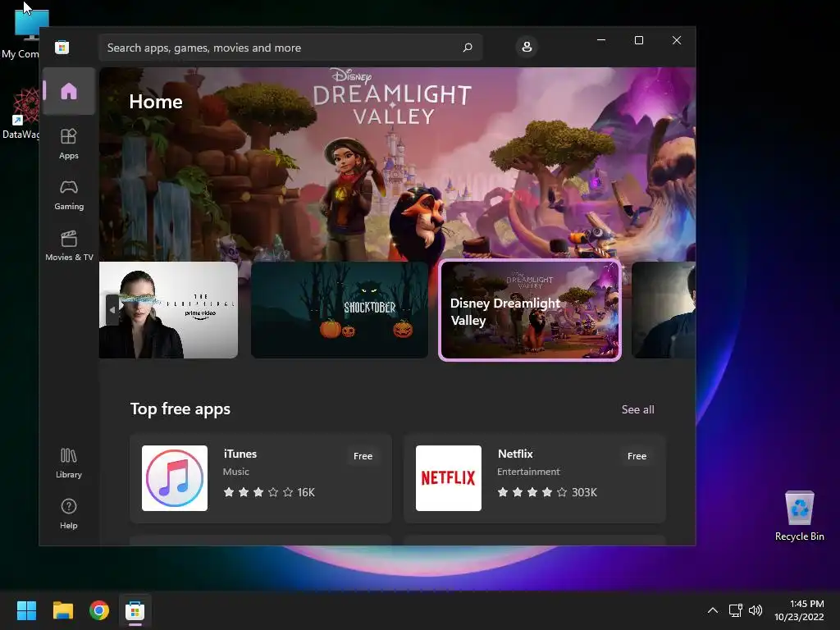
Task: Click the Top free apps heading
Action: tap(180, 409)
